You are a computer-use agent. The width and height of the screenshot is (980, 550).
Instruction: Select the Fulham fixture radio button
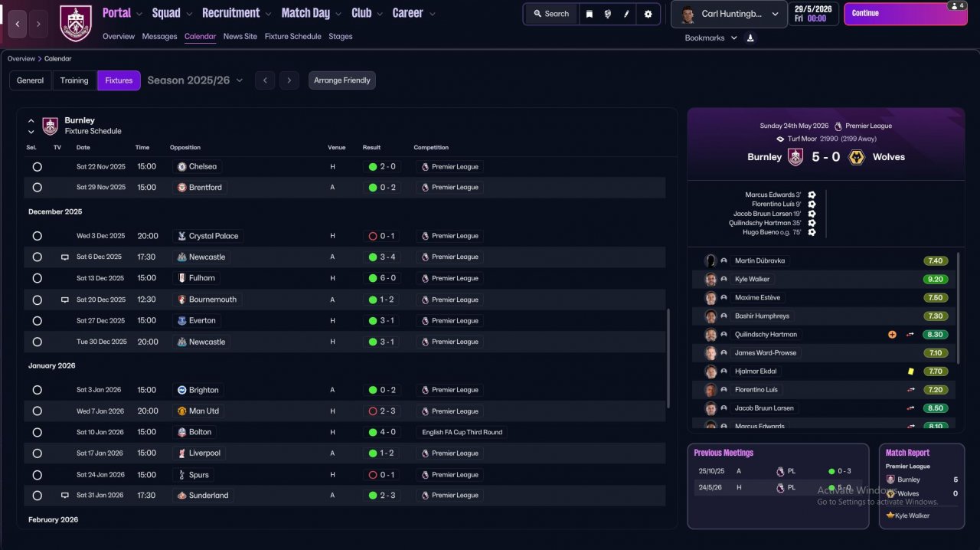pos(37,278)
